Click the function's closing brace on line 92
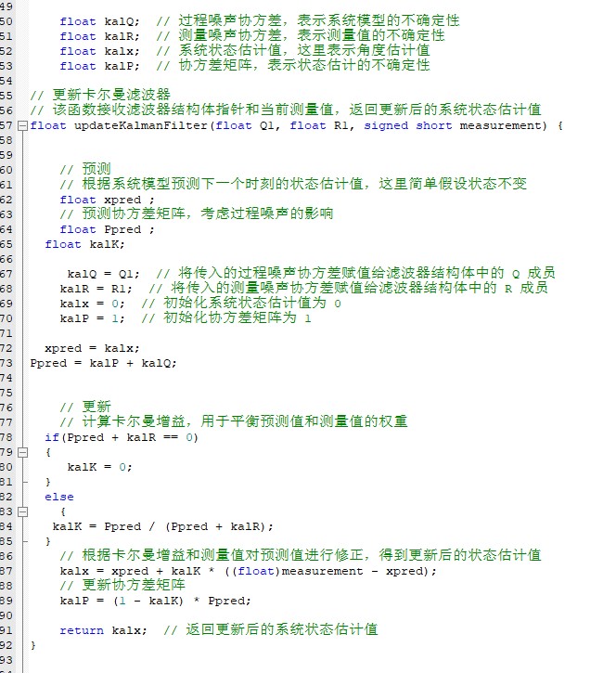This screenshot has height=673, width=616. pos(33,645)
